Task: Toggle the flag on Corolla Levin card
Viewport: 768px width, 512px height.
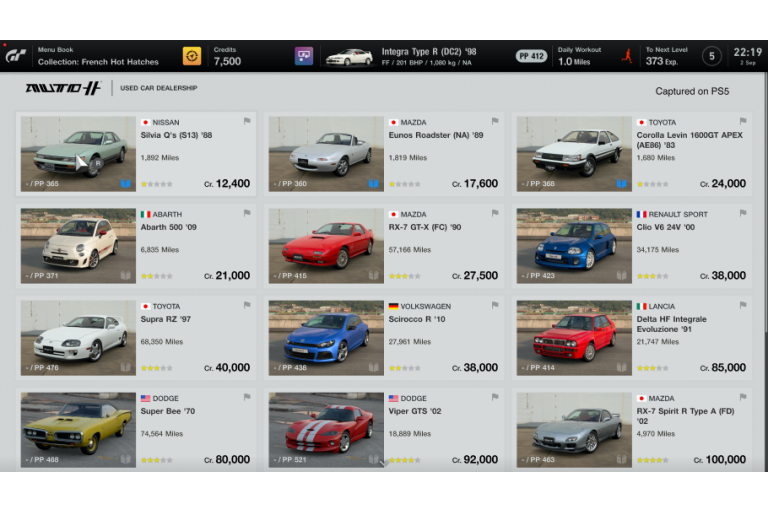Action: click(743, 121)
